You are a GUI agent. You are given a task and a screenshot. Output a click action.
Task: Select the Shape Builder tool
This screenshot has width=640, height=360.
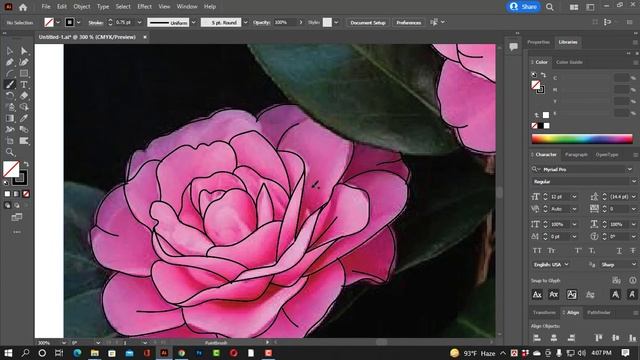(24, 107)
